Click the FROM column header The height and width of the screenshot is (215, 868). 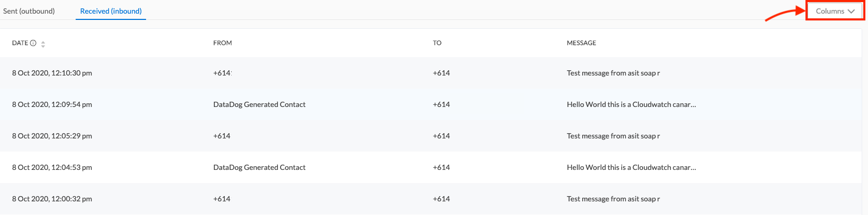coord(223,43)
